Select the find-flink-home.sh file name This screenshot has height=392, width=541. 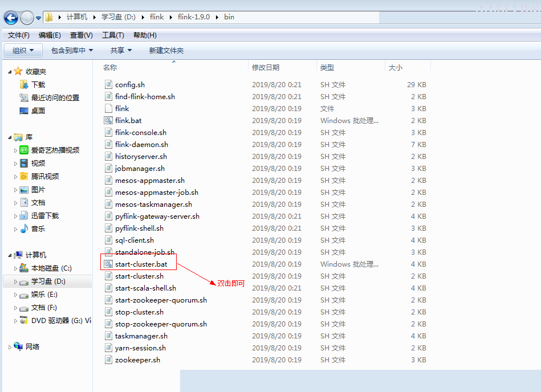pos(145,96)
